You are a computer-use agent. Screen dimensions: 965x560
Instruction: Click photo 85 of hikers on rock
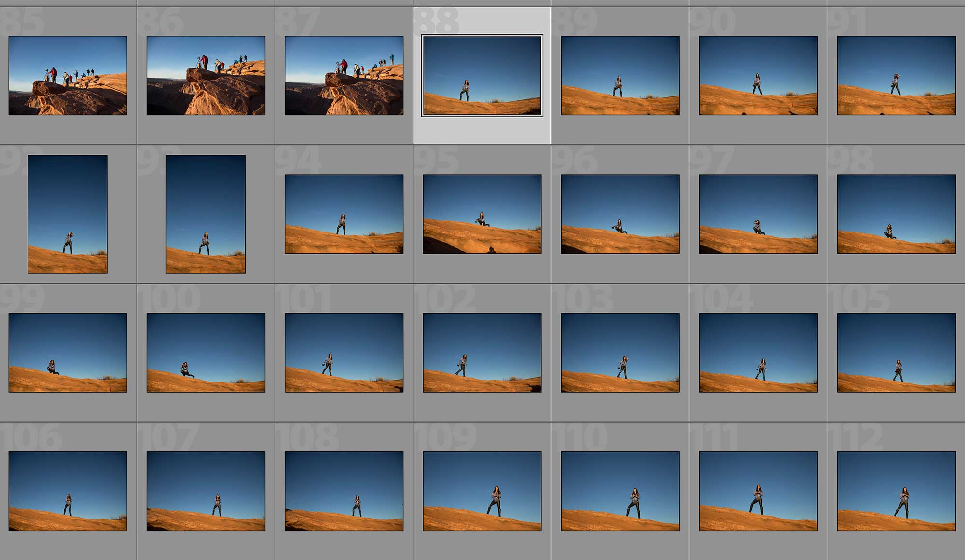[x=68, y=75]
